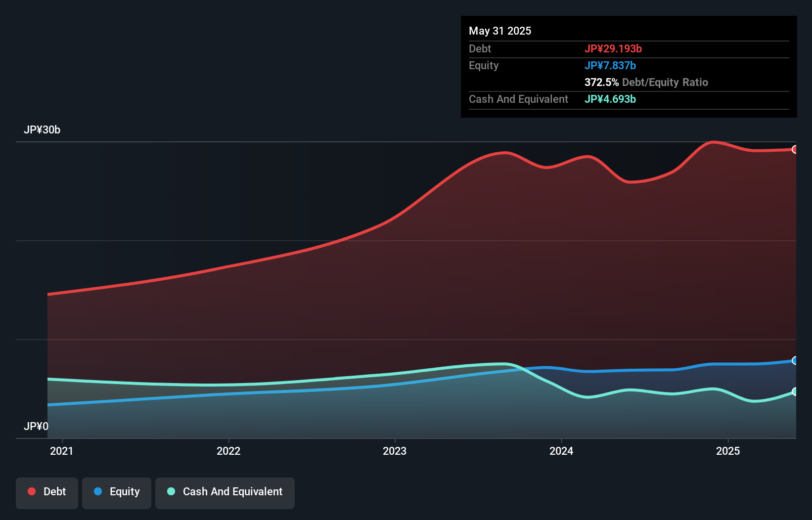Toggle Cash And Equivalent legend button
The height and width of the screenshot is (520, 812).
click(225, 493)
